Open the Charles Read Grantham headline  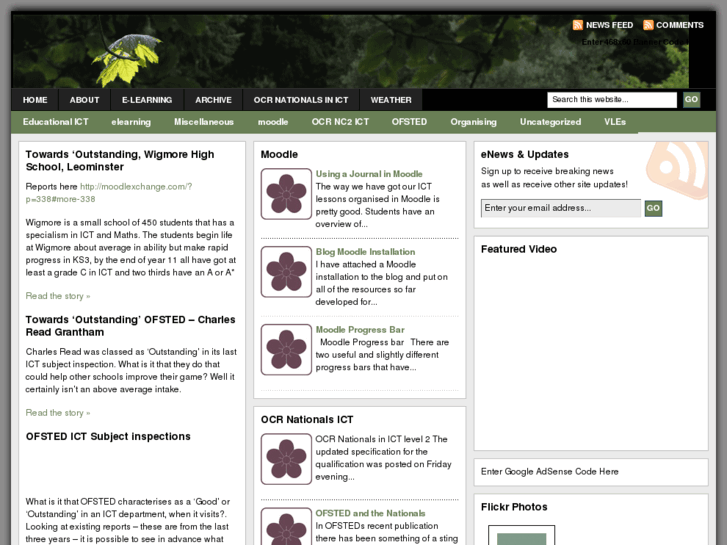click(130, 326)
